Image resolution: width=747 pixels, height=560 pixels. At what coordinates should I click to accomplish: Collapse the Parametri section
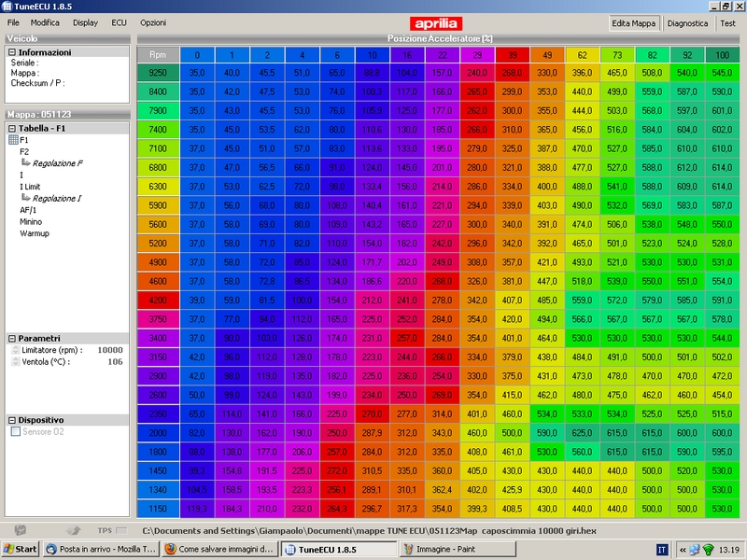coord(12,339)
